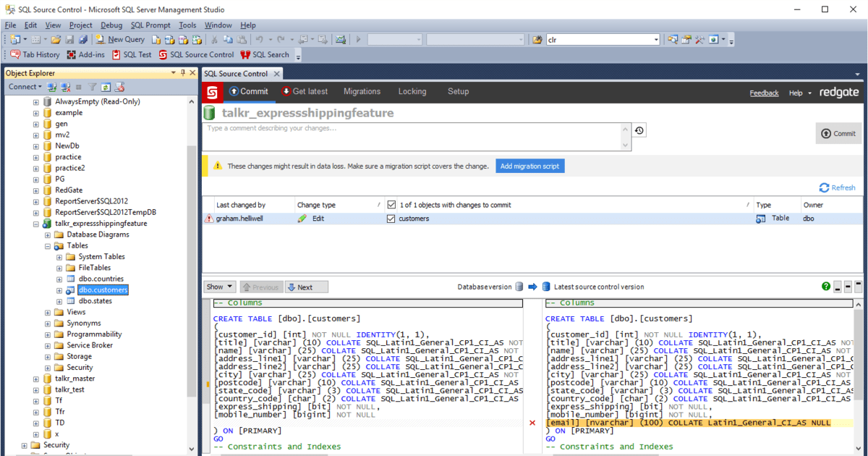Toggle the select-all objects header checkbox
868x456 pixels.
391,205
